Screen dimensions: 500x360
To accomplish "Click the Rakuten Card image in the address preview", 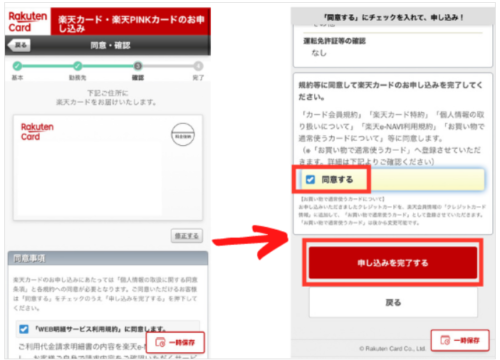I will (37, 132).
